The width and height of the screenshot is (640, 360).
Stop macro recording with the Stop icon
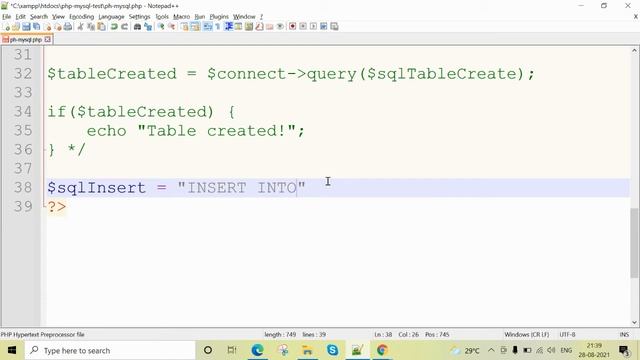pos(303,27)
